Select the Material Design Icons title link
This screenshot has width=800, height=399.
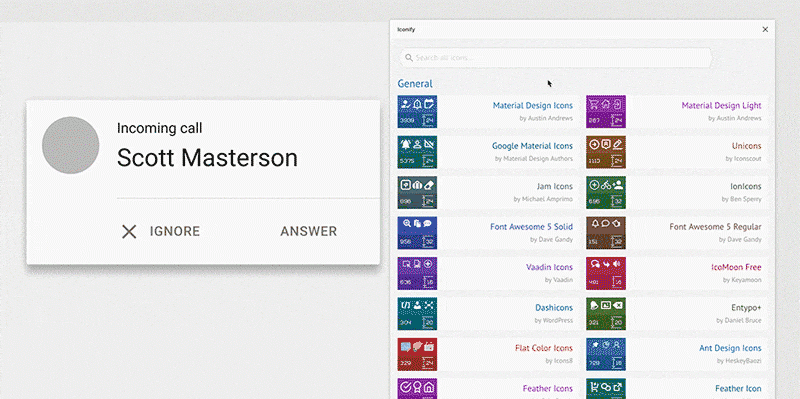pos(533,106)
